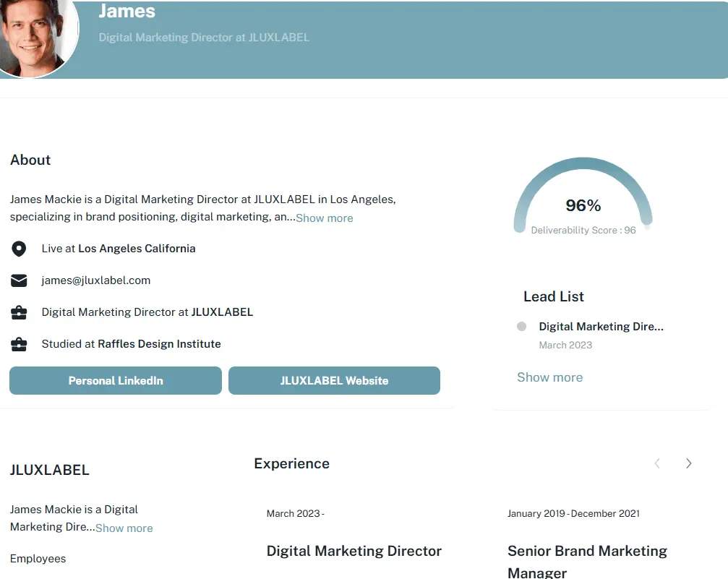
Task: Click briefcase icon beside Digital Marketing Director
Action: 19,312
